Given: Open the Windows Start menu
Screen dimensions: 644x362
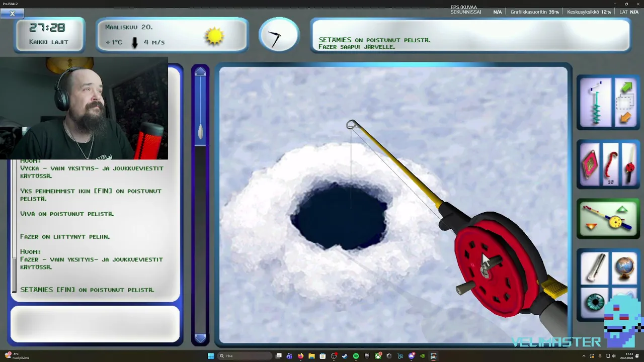Looking at the screenshot, I should 211,356.
